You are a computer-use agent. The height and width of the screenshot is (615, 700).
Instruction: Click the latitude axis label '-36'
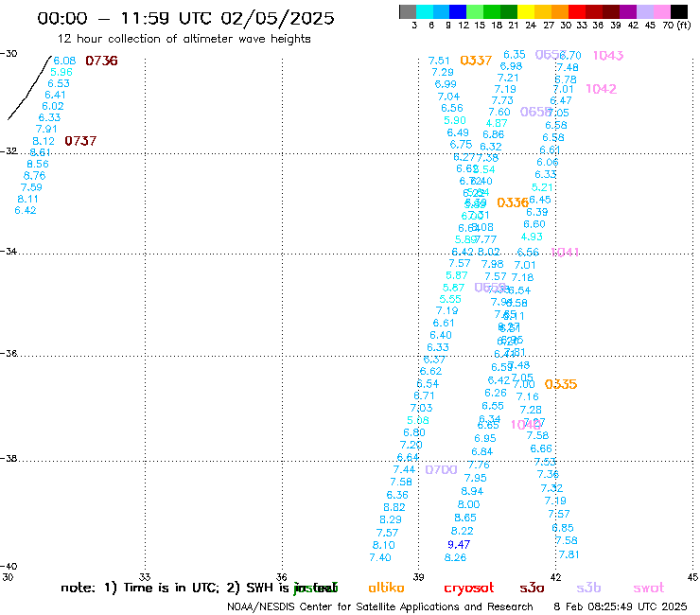point(9,353)
